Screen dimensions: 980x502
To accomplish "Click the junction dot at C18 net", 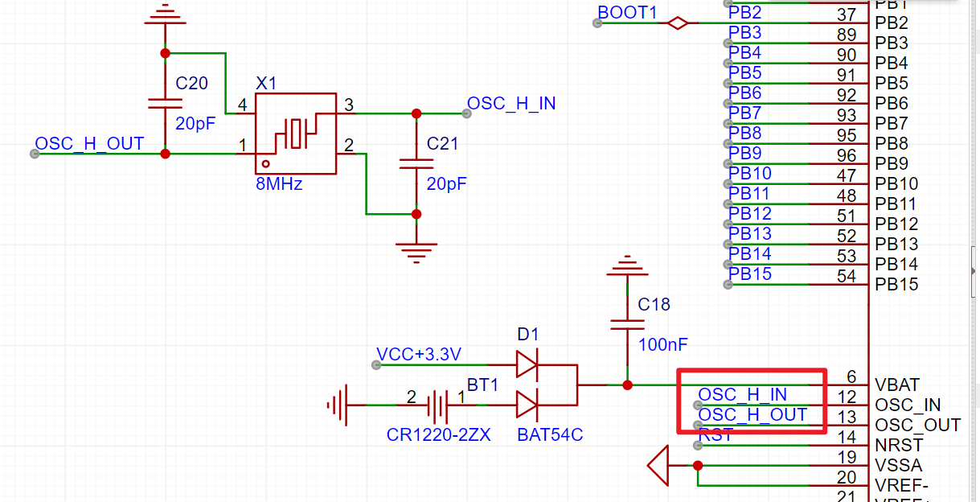I will 627,385.
